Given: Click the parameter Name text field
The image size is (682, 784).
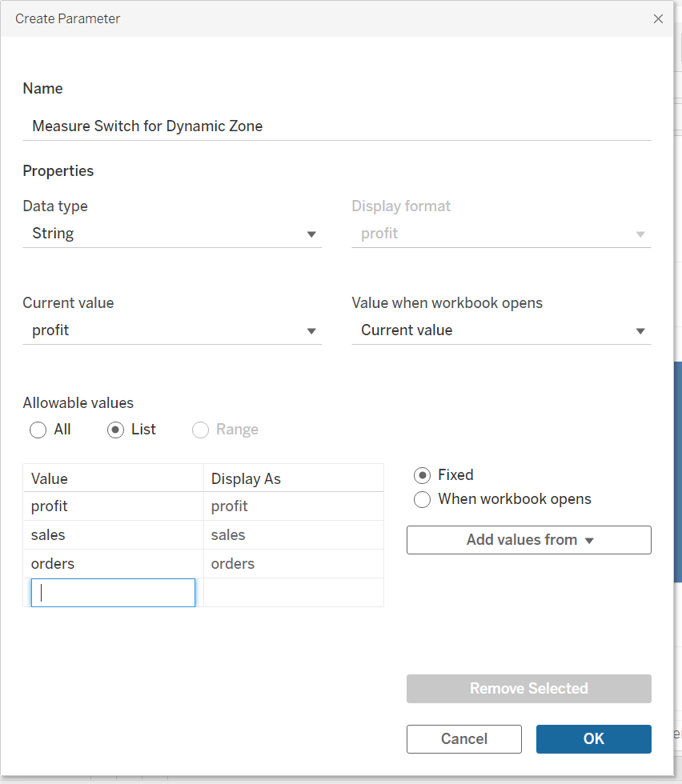Looking at the screenshot, I should click(336, 126).
